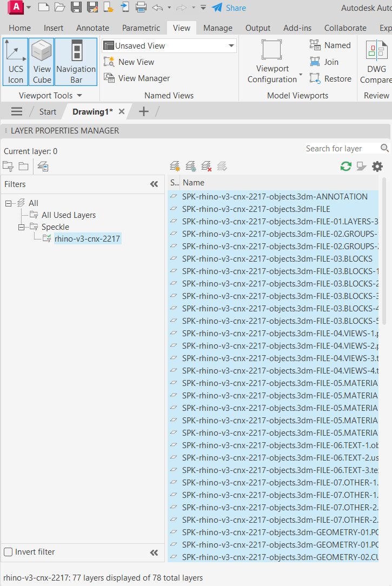Image resolution: width=392 pixels, height=586 pixels.
Task: Switch to the Output ribbon tab
Action: (258, 28)
